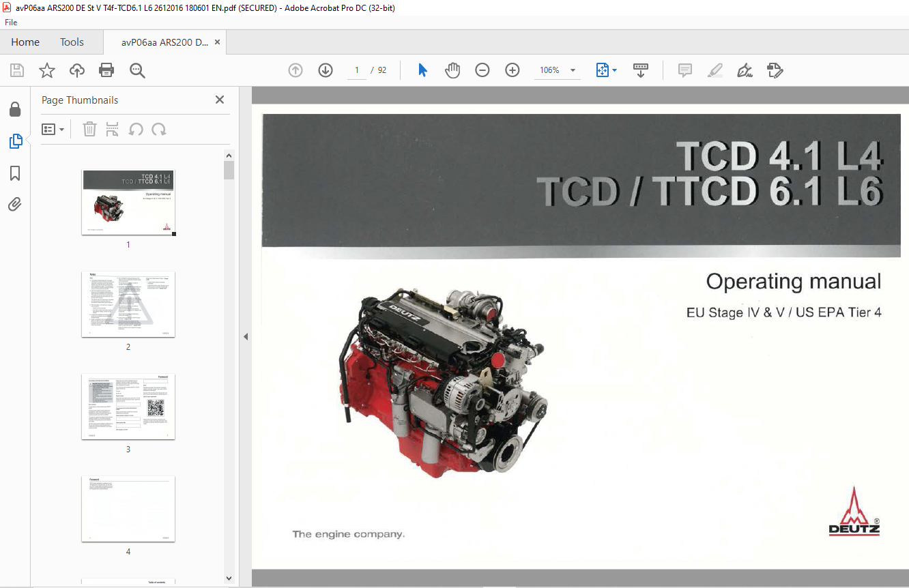
Task: Click the Fill & Sign pen icon
Action: 745,70
